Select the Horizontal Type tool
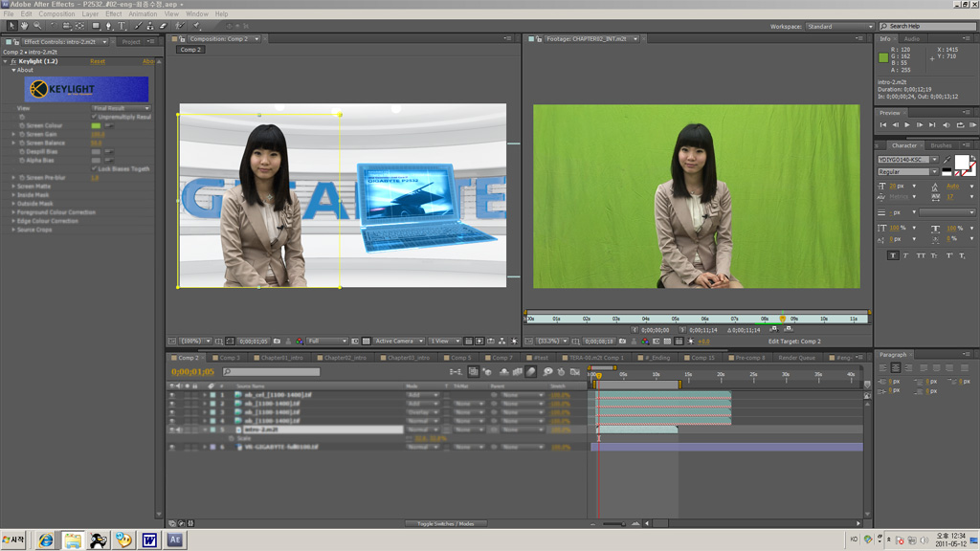Screen dimensions: 980x551 [122, 26]
